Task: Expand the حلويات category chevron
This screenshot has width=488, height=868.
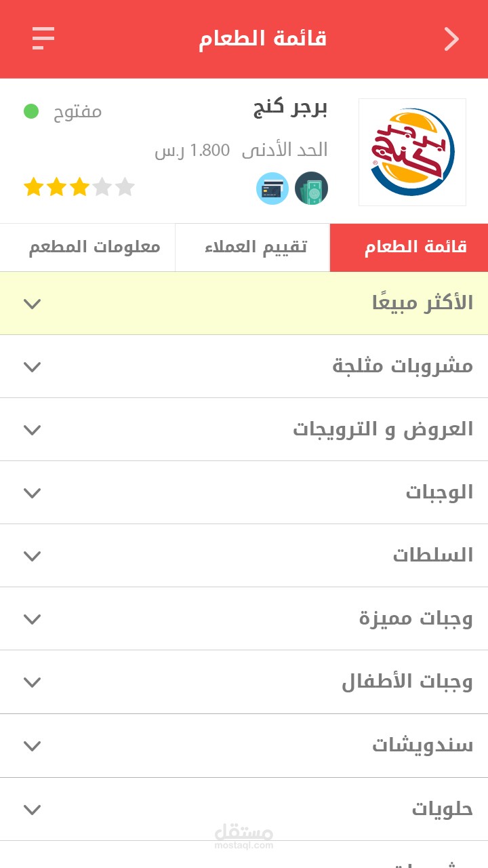Action: click(x=32, y=809)
